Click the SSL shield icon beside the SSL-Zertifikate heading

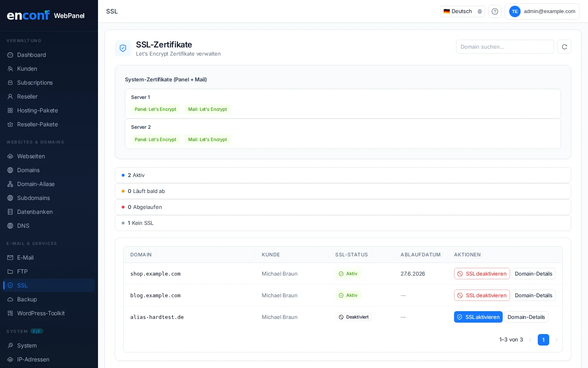(x=123, y=48)
